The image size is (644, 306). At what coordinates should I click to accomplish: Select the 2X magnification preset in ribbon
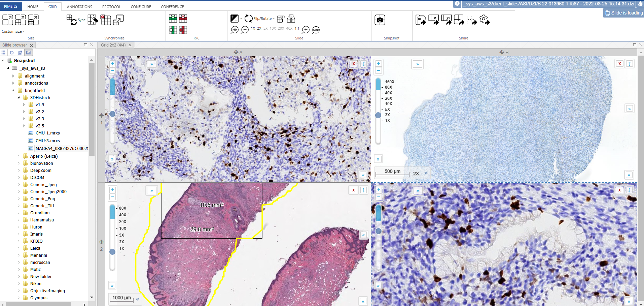point(259,29)
